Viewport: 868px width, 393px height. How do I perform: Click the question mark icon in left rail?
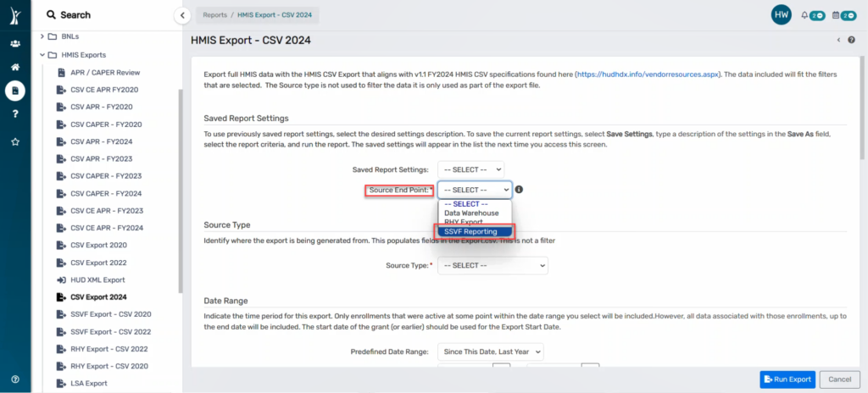[x=15, y=114]
